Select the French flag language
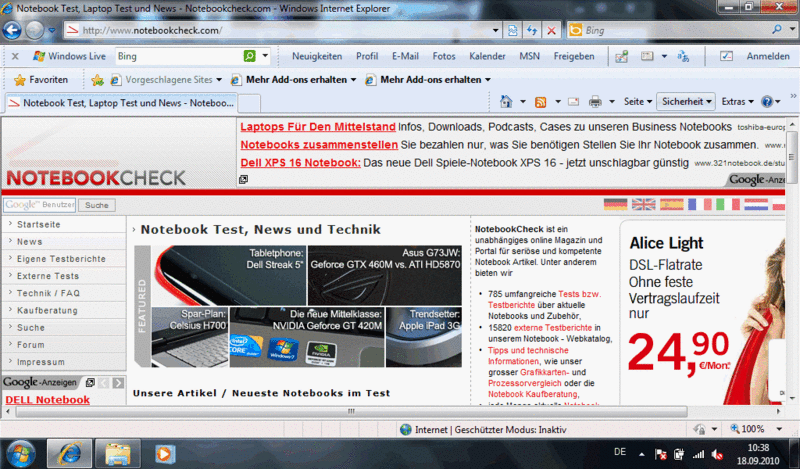The width and height of the screenshot is (800, 469). (x=699, y=205)
